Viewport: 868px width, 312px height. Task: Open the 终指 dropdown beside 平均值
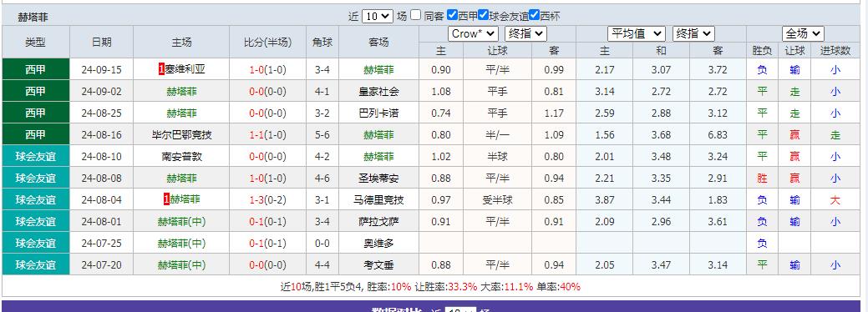693,33
